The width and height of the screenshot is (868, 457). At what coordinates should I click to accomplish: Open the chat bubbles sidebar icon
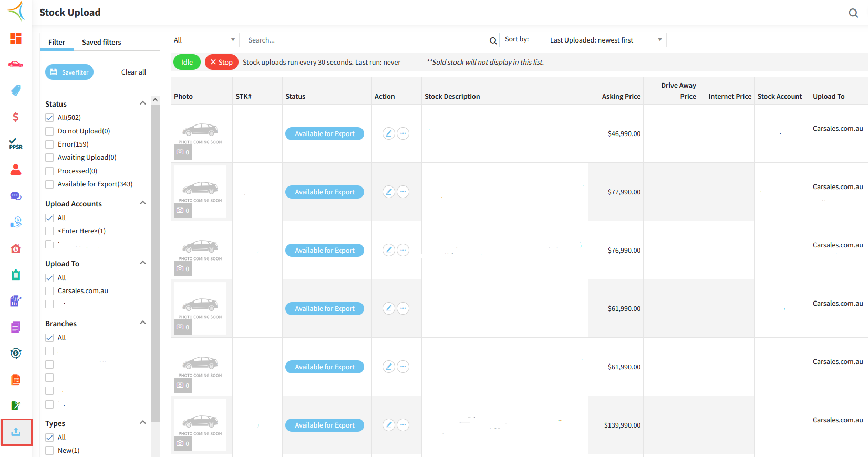[16, 196]
